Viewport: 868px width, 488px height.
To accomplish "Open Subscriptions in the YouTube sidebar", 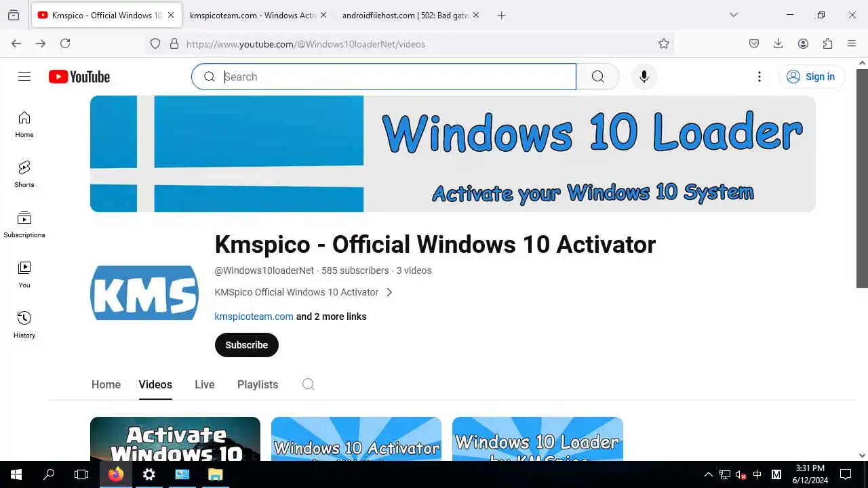I will [x=24, y=225].
